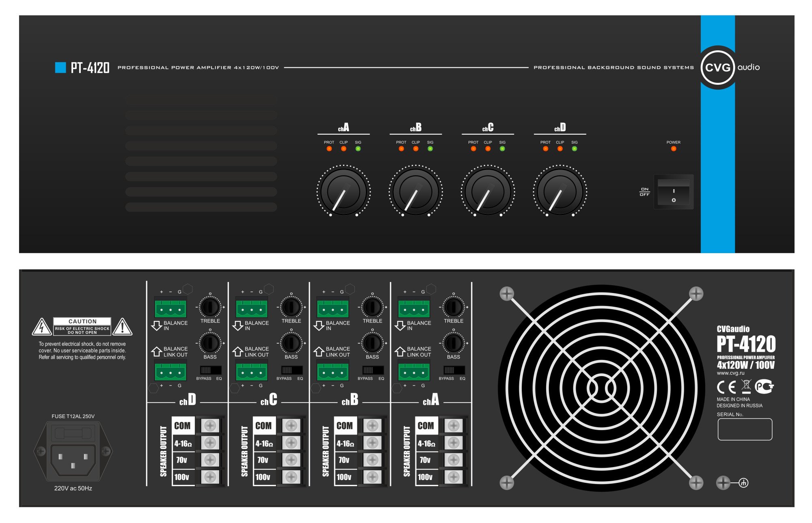
Task: Click the CE certification mark
Action: pos(726,387)
